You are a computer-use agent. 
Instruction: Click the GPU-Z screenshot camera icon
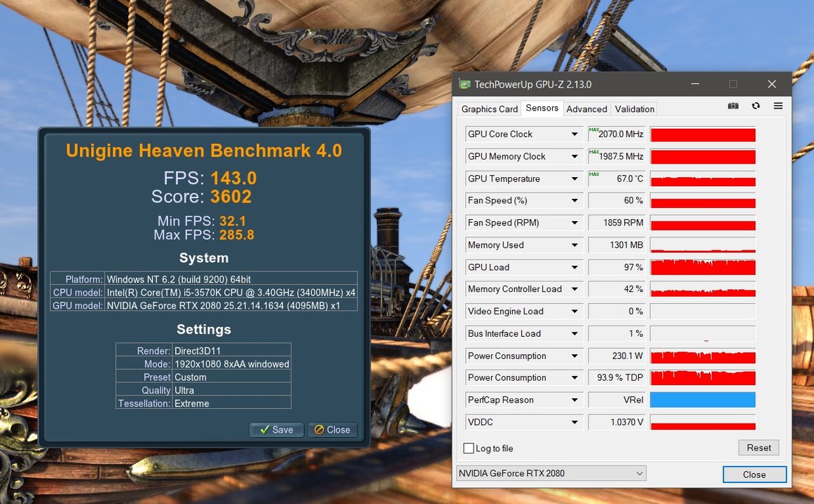pos(733,106)
